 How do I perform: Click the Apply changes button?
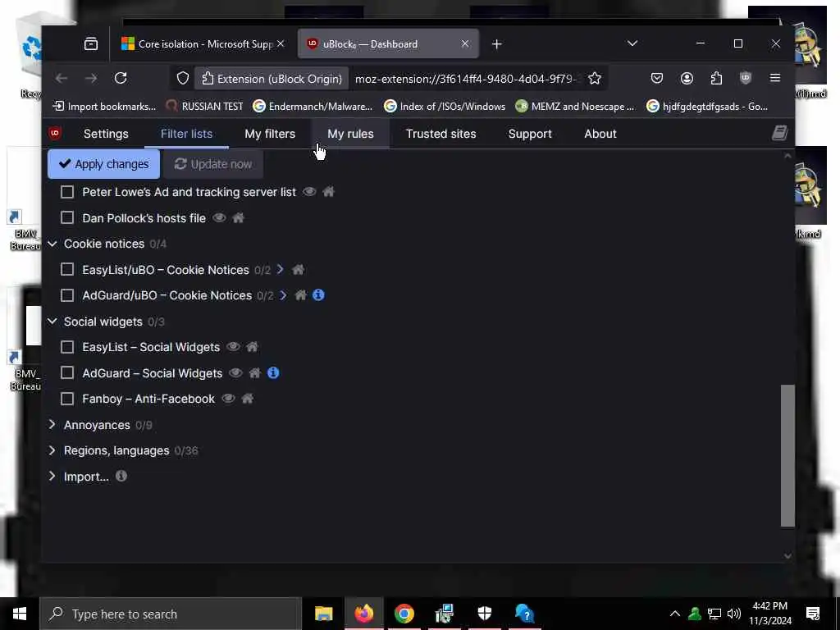tap(103, 164)
